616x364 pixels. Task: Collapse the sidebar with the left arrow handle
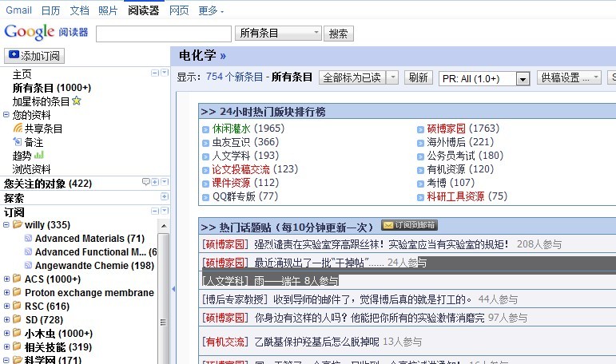click(x=173, y=289)
